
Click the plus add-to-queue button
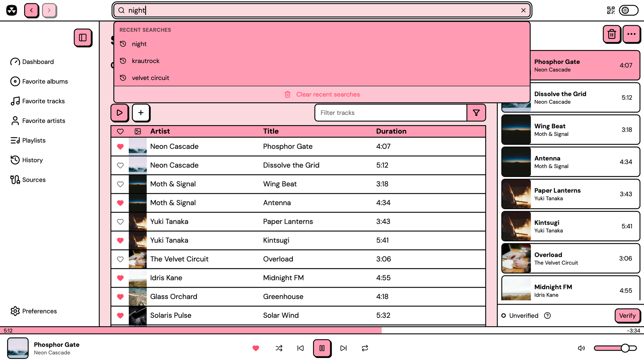[x=141, y=113]
